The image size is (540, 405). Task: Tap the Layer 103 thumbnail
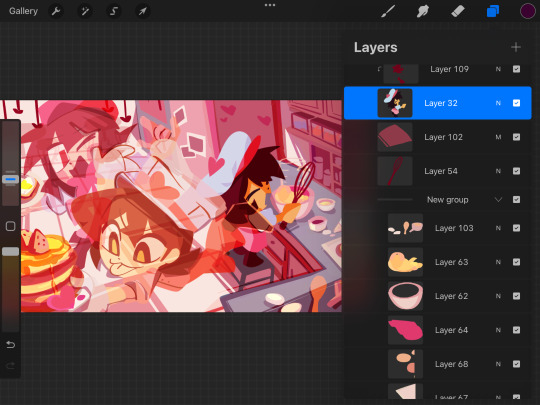405,228
